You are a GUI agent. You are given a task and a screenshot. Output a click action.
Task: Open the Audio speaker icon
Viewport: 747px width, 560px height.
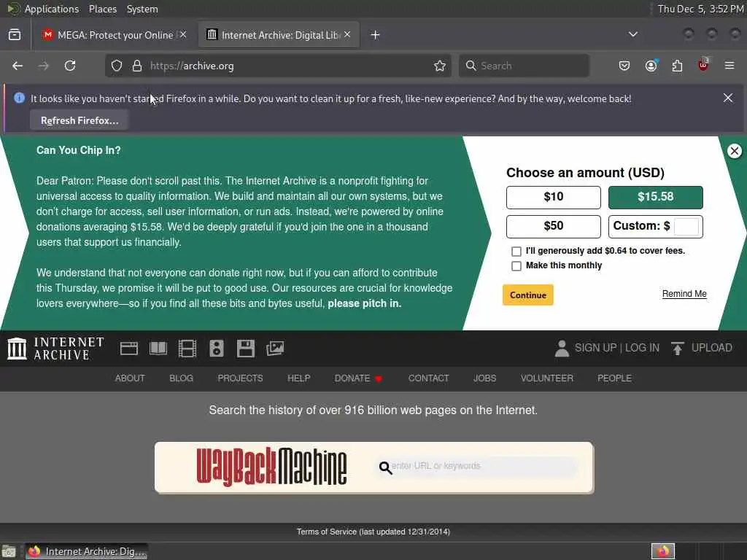tap(216, 349)
